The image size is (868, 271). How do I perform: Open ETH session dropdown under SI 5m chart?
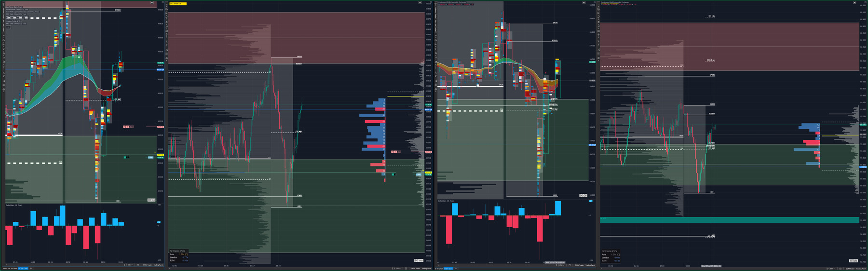[562, 265]
